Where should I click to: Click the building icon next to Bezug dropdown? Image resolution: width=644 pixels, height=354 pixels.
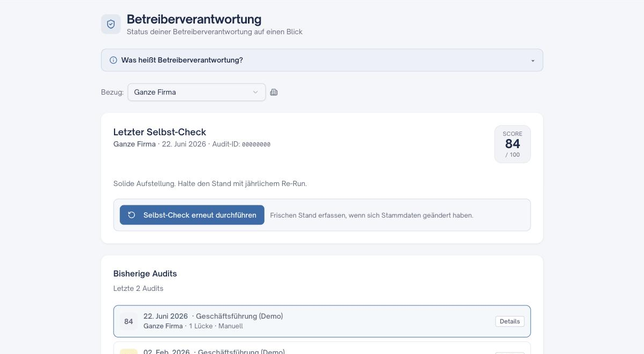274,92
